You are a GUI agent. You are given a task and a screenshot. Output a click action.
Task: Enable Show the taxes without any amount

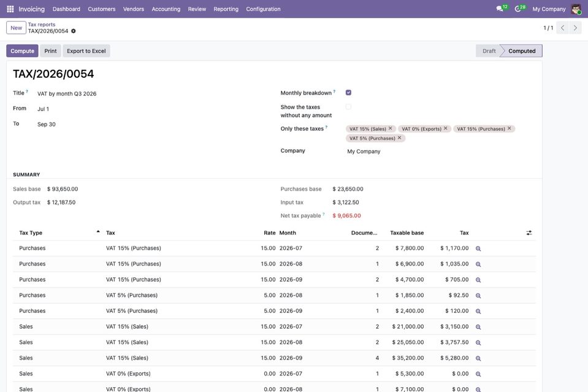pos(348,107)
